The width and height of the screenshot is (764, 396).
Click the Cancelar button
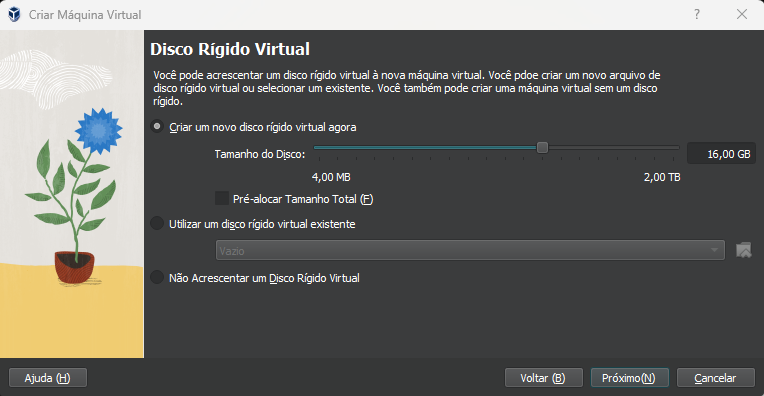pos(716,378)
